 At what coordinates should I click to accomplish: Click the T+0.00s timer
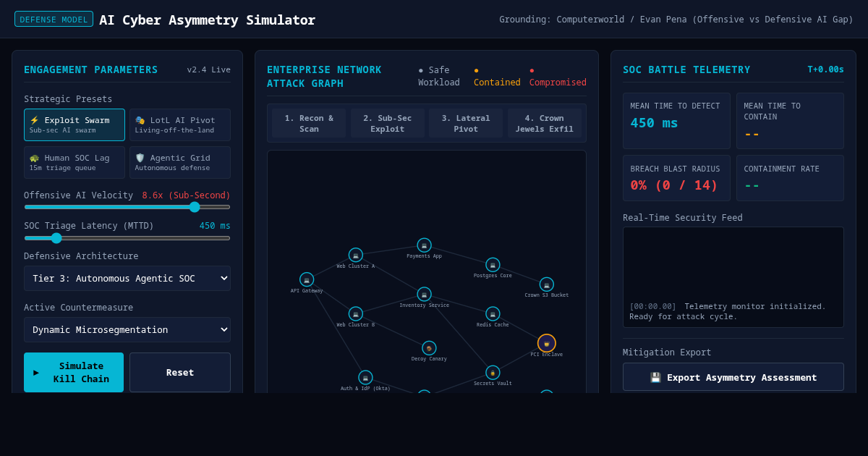825,69
